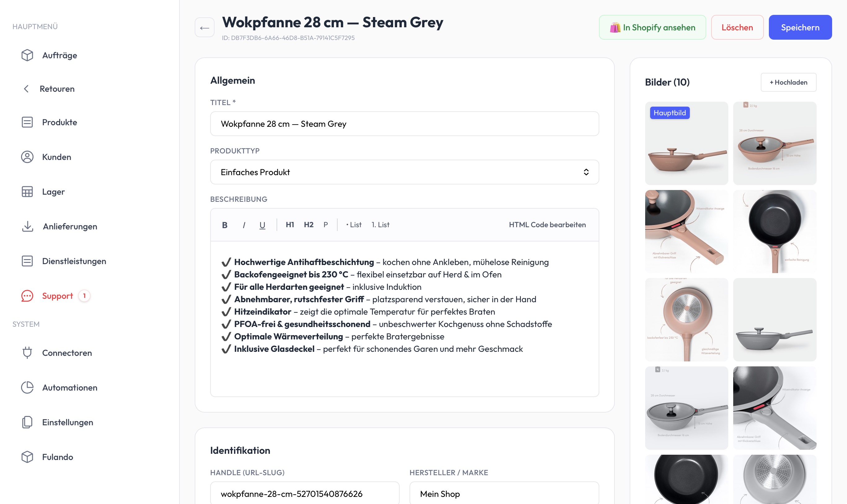Open the Produkte icon in sidebar
The height and width of the screenshot is (504, 847).
(x=27, y=122)
